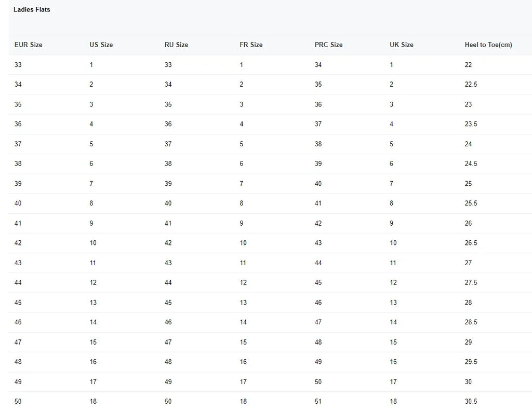532x410 pixels.
Task: Select the RU Size column header
Action: [x=176, y=45]
